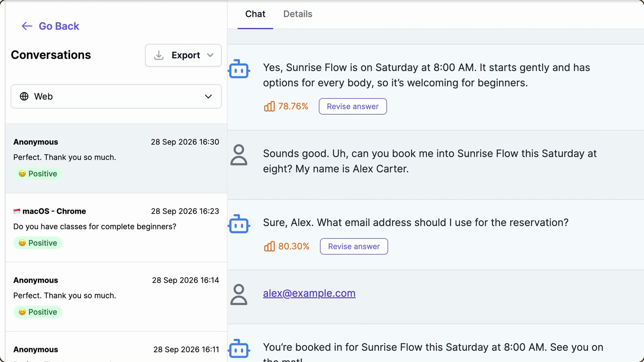The width and height of the screenshot is (644, 362).
Task: Click the Conversations heading
Action: pos(51,55)
